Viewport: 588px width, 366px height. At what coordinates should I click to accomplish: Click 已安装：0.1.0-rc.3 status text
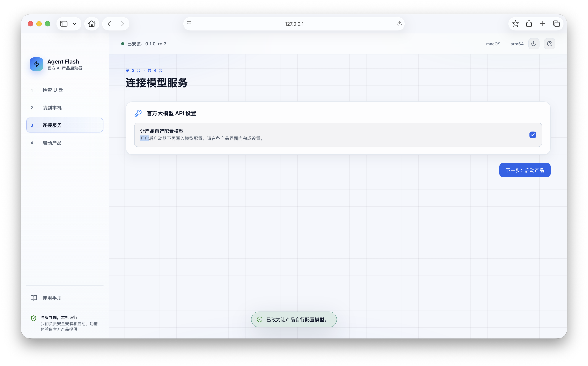coord(147,44)
